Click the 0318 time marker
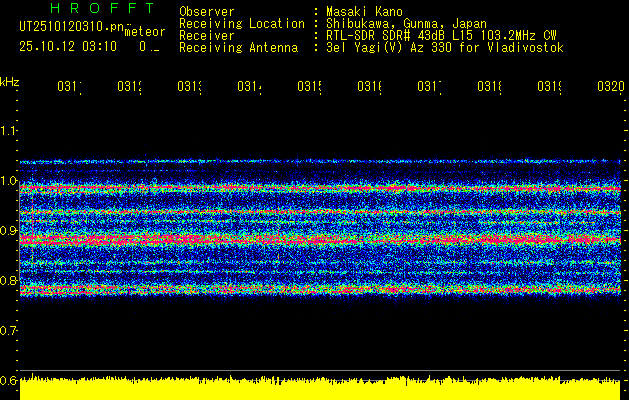The height and width of the screenshot is (400, 629). pyautogui.click(x=489, y=86)
